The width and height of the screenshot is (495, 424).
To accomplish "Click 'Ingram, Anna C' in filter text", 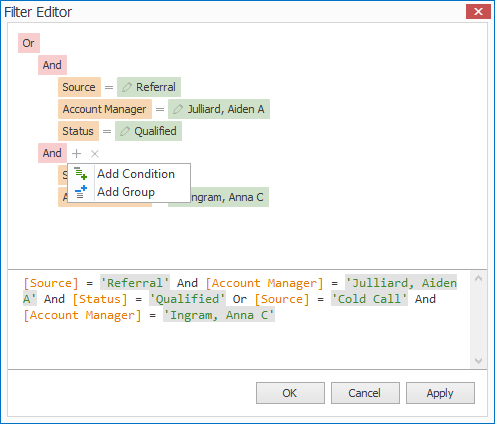I will (x=219, y=315).
